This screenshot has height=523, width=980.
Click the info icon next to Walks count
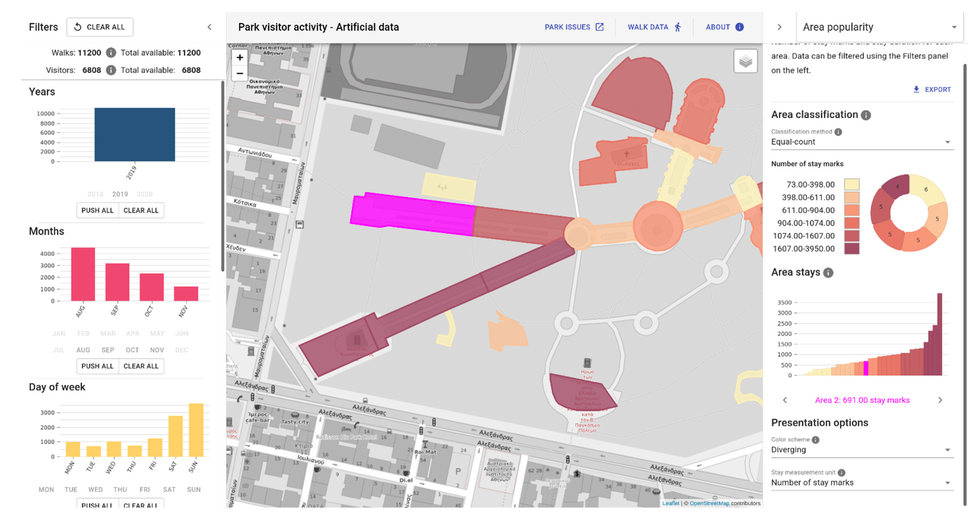click(x=111, y=53)
